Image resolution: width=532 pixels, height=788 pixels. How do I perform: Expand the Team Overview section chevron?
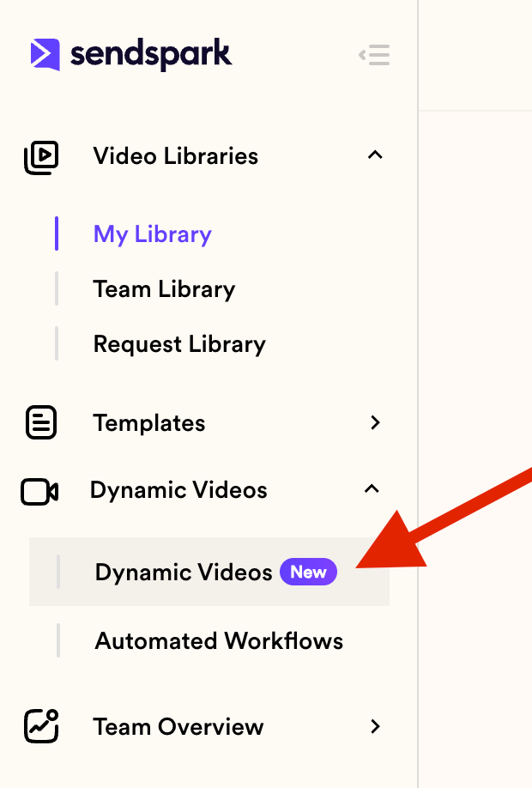(375, 726)
